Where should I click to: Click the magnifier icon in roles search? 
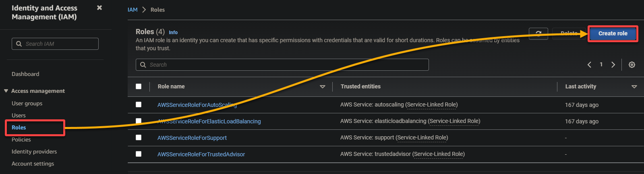pyautogui.click(x=143, y=65)
